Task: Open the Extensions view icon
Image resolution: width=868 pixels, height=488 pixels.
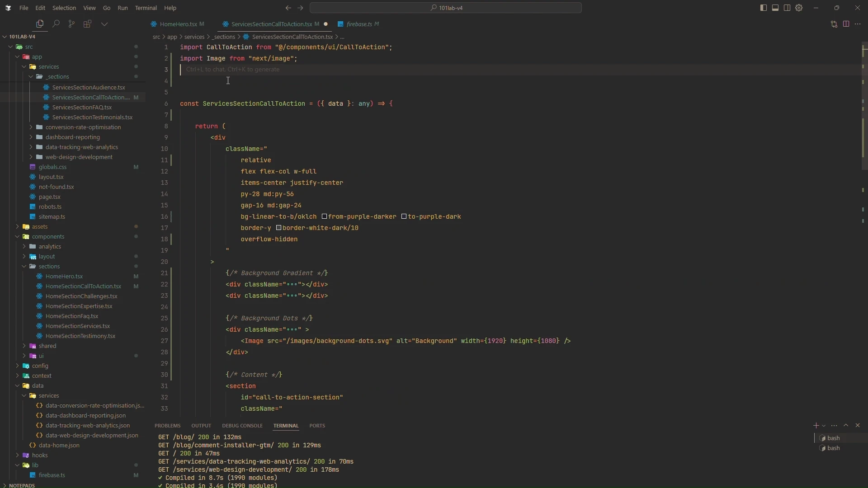Action: click(x=87, y=24)
